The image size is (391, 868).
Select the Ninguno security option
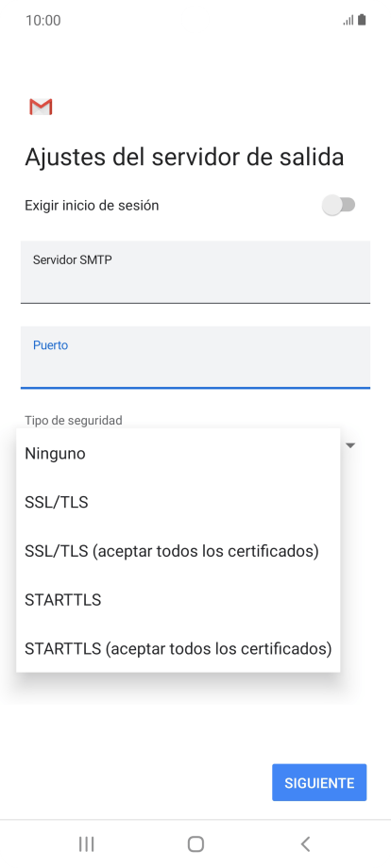click(x=178, y=454)
